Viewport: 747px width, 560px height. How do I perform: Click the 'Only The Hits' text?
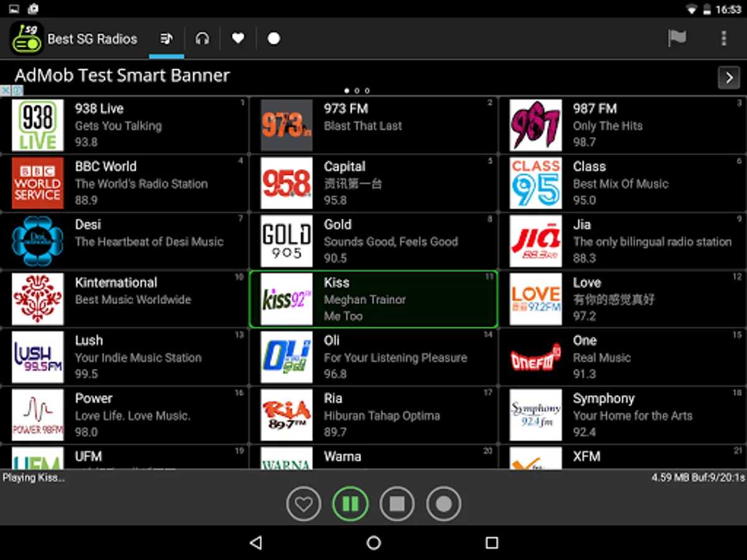coord(608,126)
